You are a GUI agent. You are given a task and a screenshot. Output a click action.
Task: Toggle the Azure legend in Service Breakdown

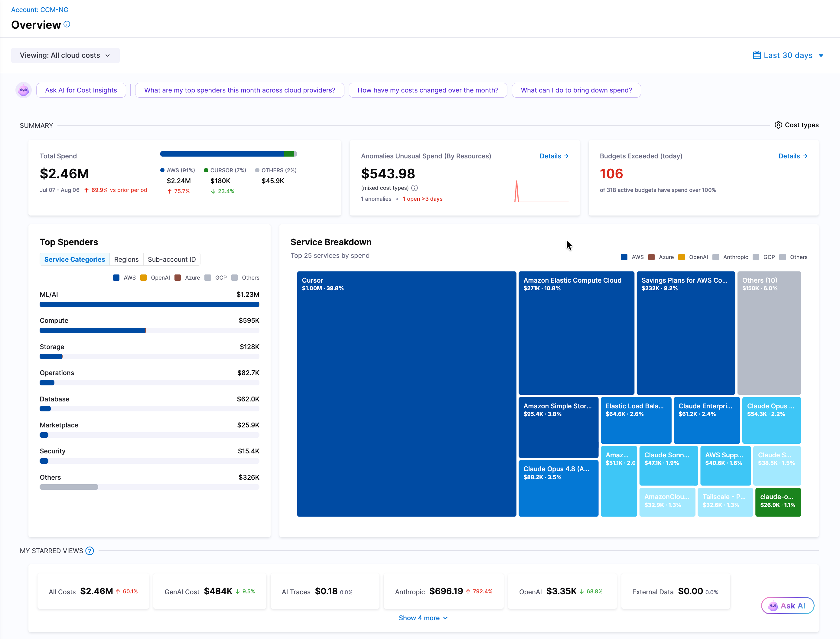click(661, 257)
